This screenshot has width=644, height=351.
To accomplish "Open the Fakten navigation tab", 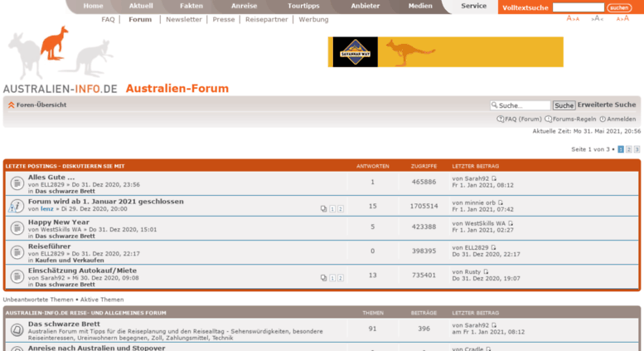I will pos(191,6).
